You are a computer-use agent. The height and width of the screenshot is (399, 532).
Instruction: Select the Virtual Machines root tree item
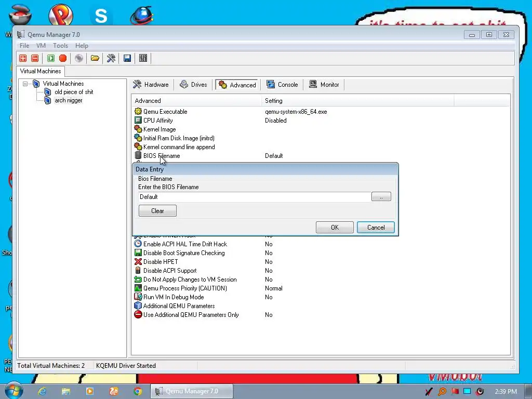click(63, 84)
